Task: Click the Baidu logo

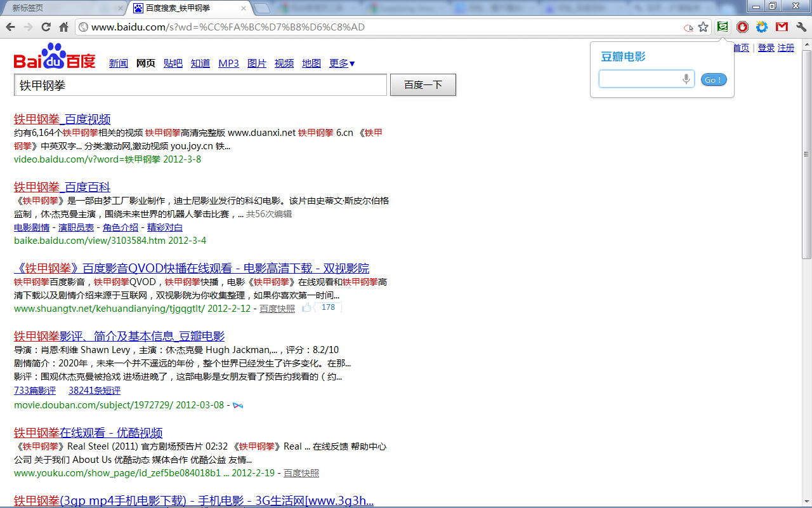Action: (55, 57)
